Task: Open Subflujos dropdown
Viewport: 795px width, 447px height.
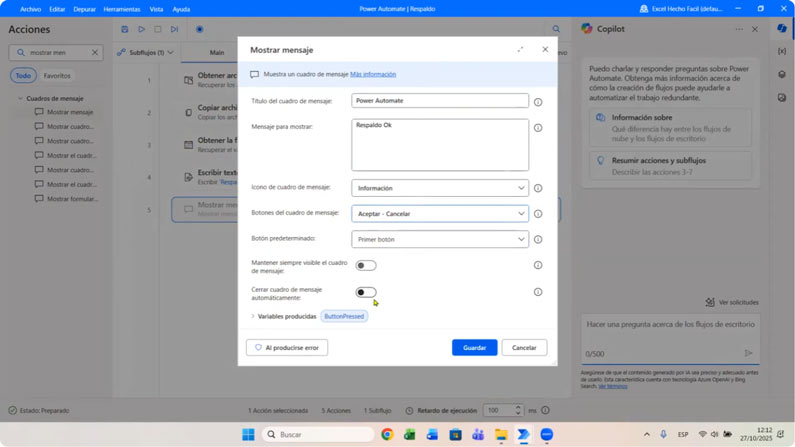Action: pyautogui.click(x=146, y=52)
